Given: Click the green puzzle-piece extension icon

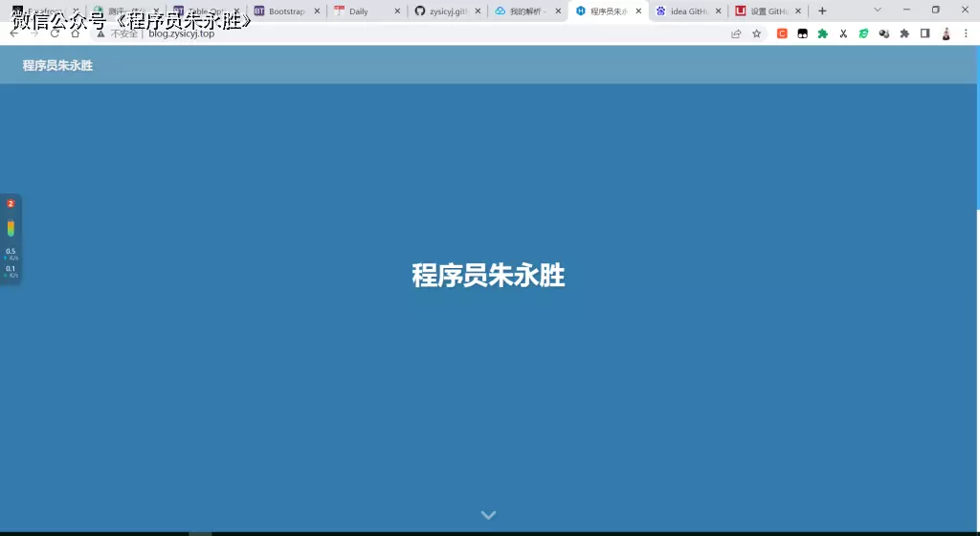Looking at the screenshot, I should tap(822, 33).
